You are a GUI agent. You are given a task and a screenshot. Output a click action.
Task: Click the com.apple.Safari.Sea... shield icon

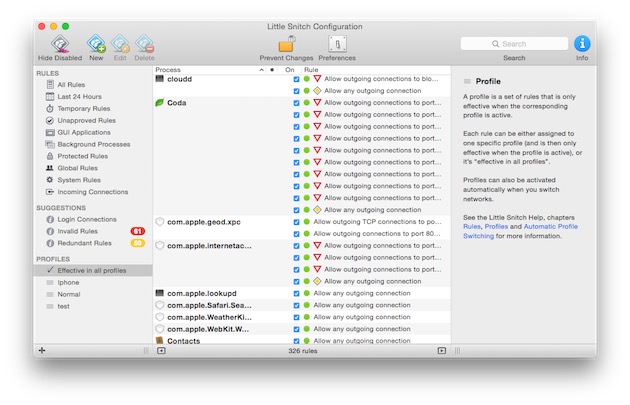point(160,305)
